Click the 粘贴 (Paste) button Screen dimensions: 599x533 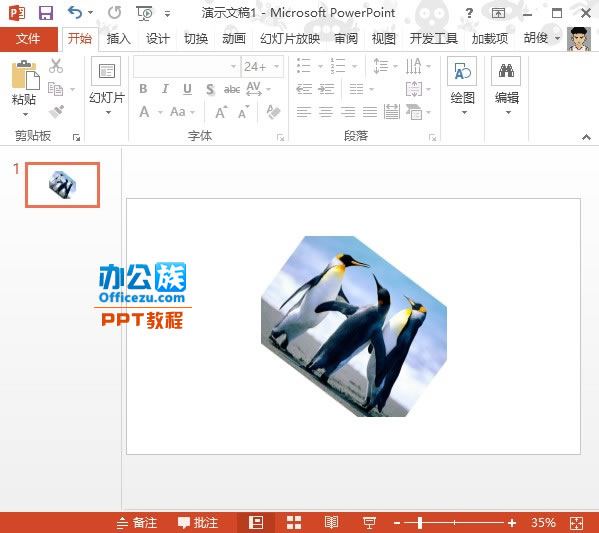pos(24,88)
